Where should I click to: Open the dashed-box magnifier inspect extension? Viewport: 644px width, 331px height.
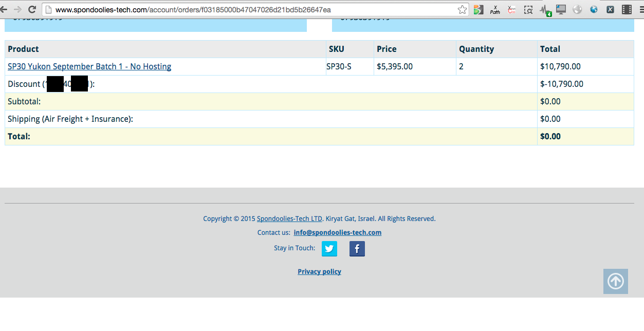point(528,9)
